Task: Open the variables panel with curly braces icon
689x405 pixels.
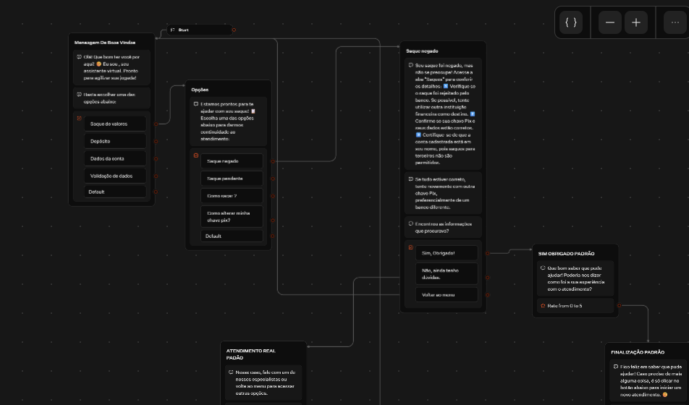Action: [571, 22]
